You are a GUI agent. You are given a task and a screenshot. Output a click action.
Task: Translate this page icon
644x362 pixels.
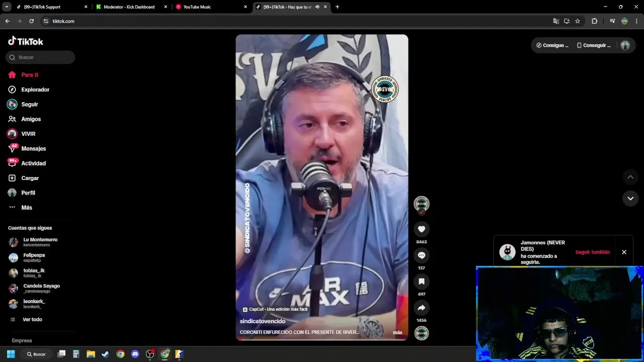point(556,21)
